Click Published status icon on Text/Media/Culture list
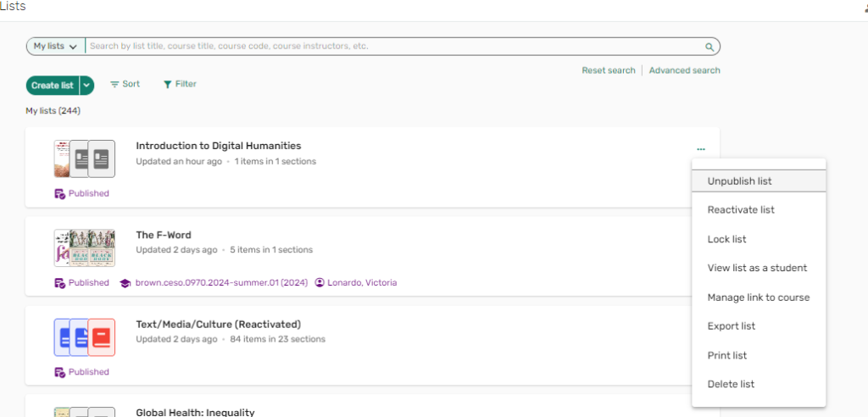The height and width of the screenshot is (417, 868). tap(59, 372)
